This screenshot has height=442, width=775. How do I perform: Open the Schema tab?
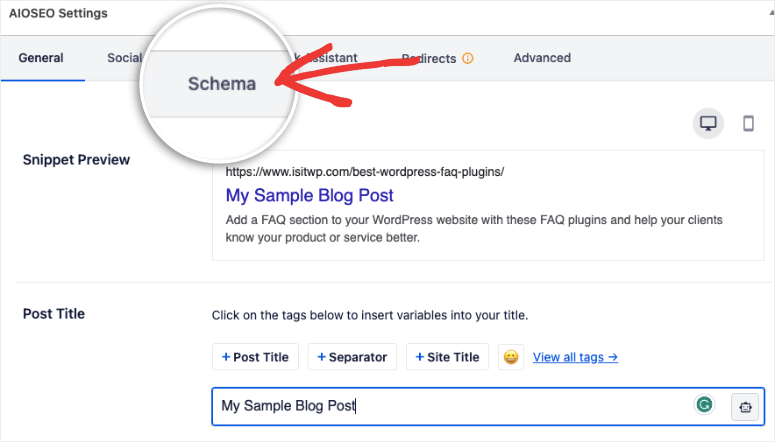point(222,84)
